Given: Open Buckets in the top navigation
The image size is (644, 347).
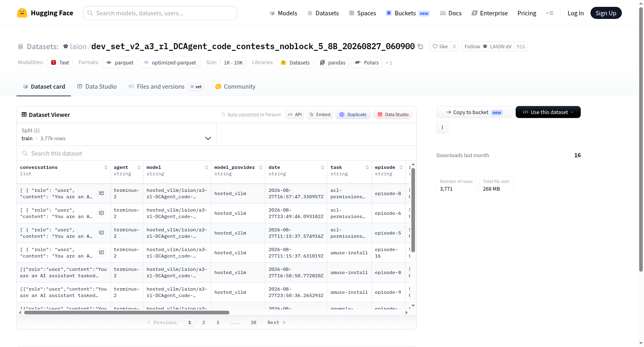Looking at the screenshot, I should click(408, 13).
